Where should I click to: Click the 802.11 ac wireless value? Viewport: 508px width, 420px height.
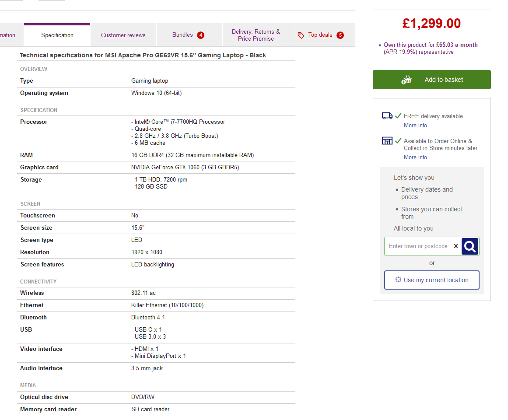point(144,293)
